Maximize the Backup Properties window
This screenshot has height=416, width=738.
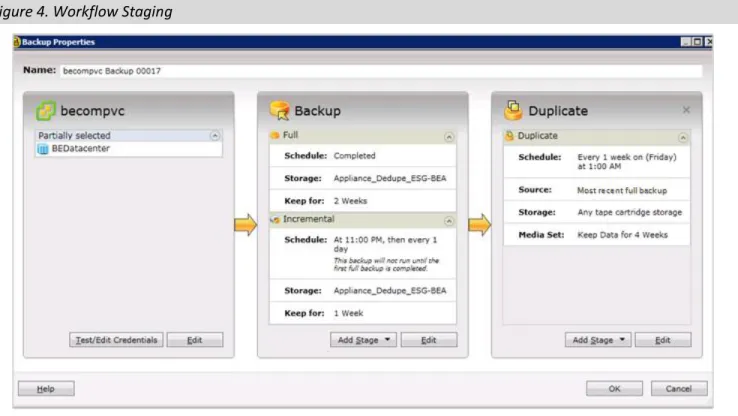pos(698,42)
